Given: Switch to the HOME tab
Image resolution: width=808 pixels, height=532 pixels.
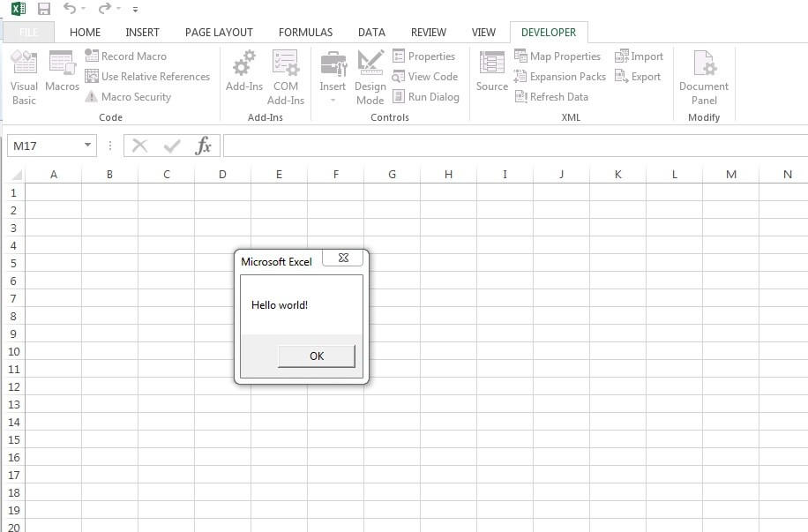Looking at the screenshot, I should coord(85,32).
